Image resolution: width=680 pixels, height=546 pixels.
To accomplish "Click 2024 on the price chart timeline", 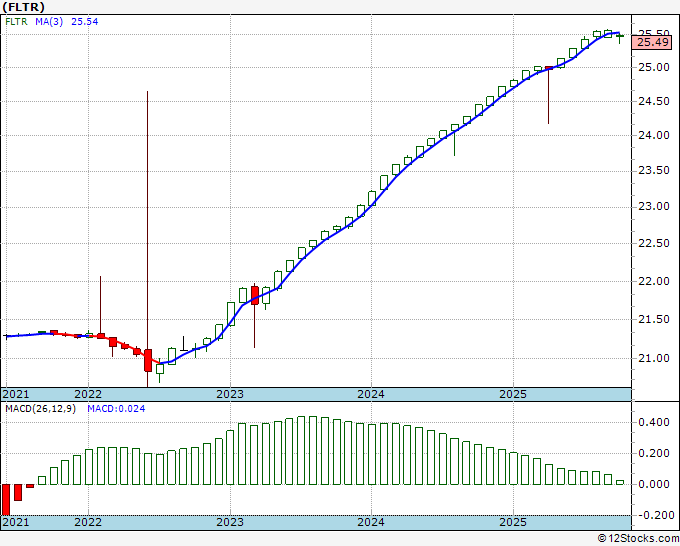I will point(371,394).
